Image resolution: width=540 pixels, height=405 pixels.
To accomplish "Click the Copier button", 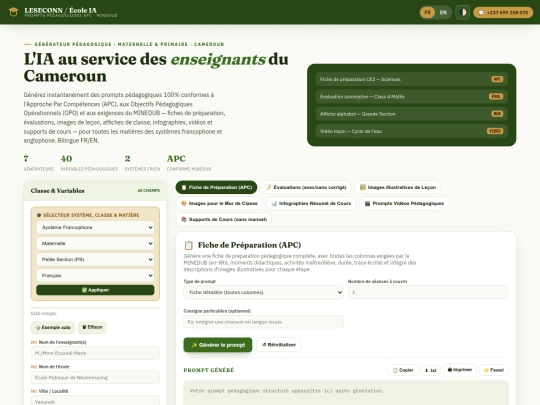I will 403,370.
